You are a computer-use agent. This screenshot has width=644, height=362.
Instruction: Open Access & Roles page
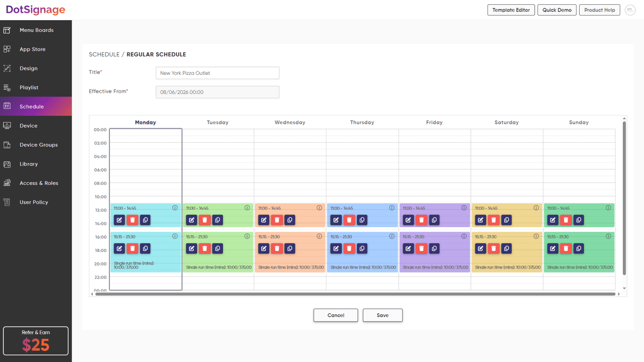36,183
